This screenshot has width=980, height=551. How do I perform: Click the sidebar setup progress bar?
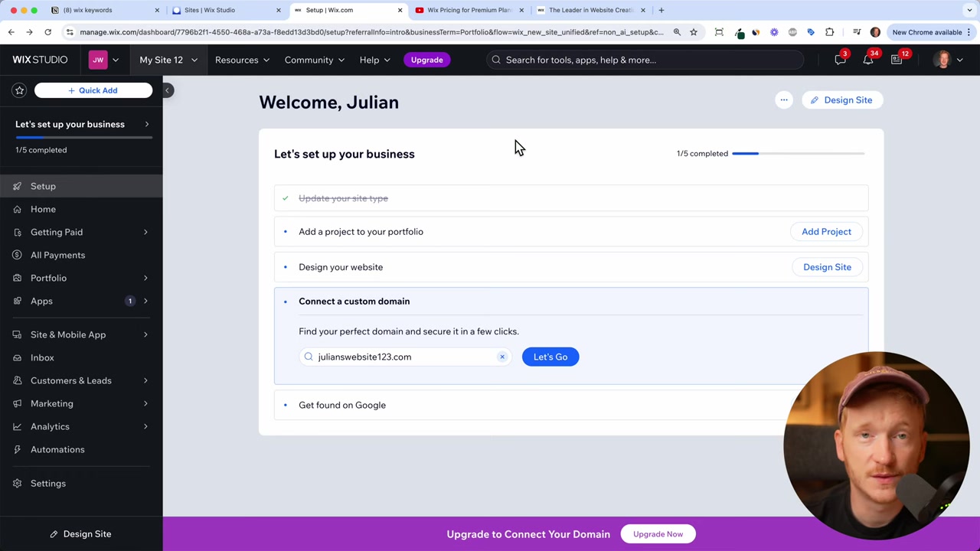pyautogui.click(x=84, y=137)
